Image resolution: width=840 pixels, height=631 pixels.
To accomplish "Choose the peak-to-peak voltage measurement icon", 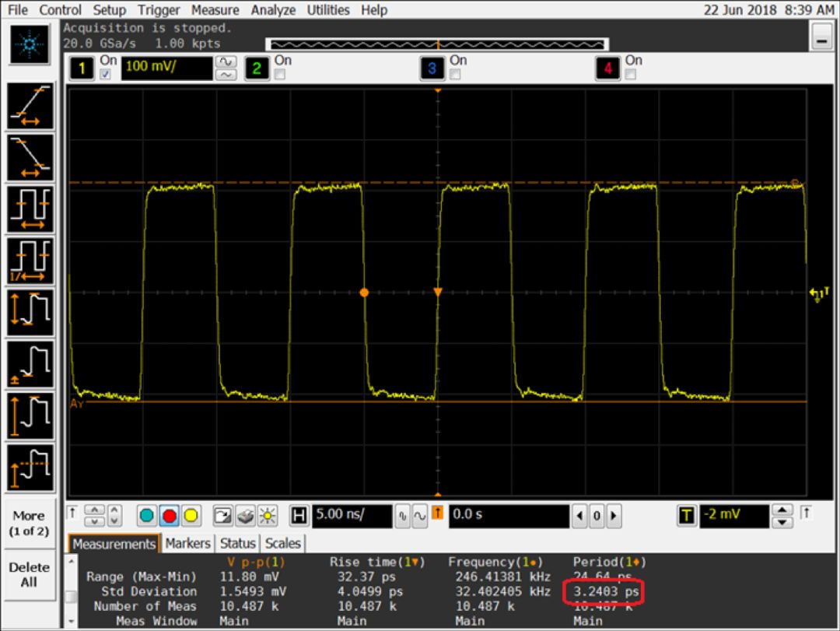I will 30,312.
